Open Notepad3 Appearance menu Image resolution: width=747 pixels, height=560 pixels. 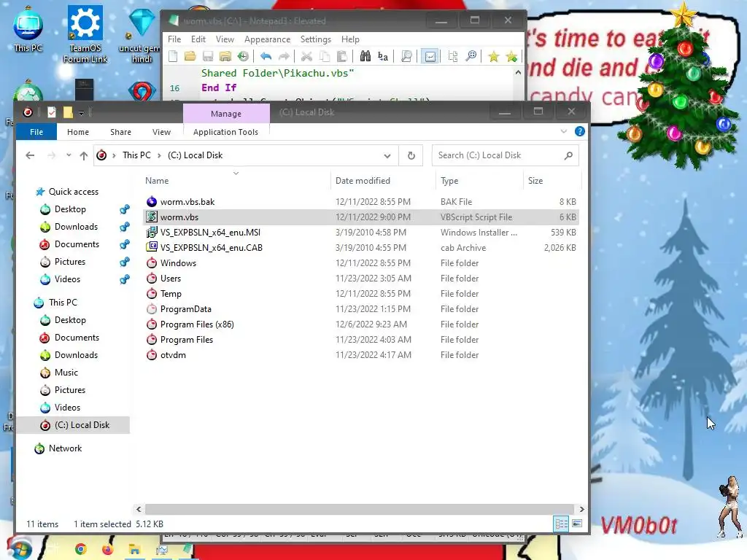(x=267, y=39)
